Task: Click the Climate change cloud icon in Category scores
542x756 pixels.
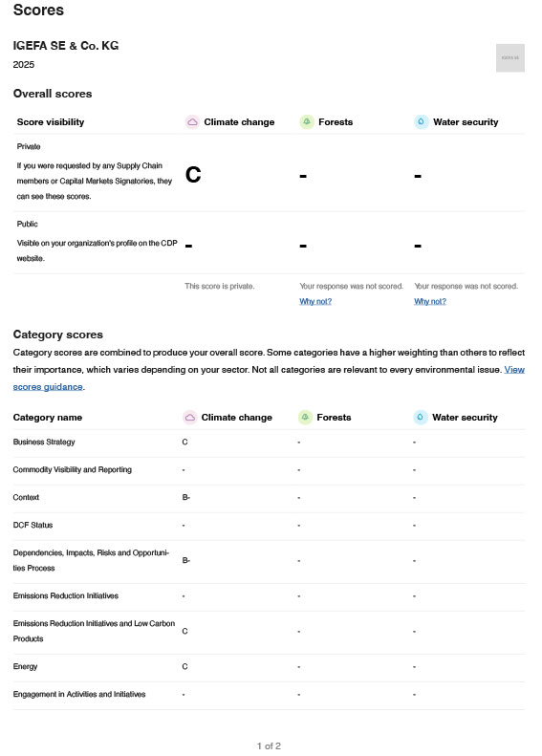Action: (x=190, y=417)
